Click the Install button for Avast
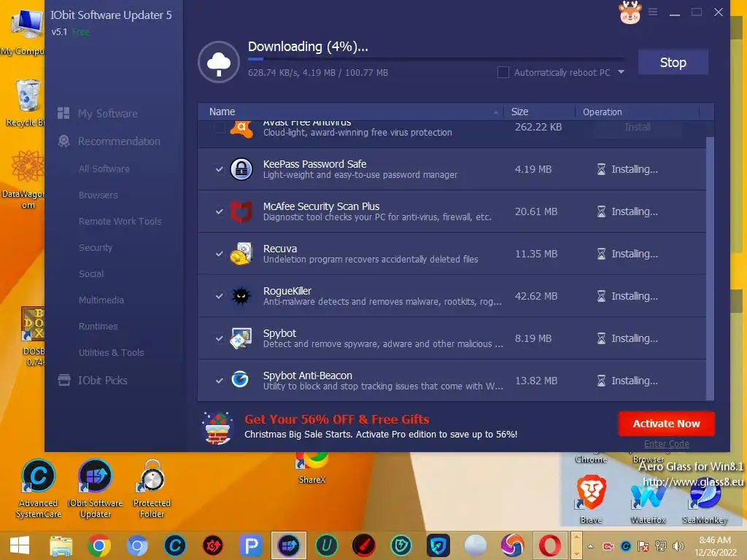The height and width of the screenshot is (560, 747). pos(638,127)
